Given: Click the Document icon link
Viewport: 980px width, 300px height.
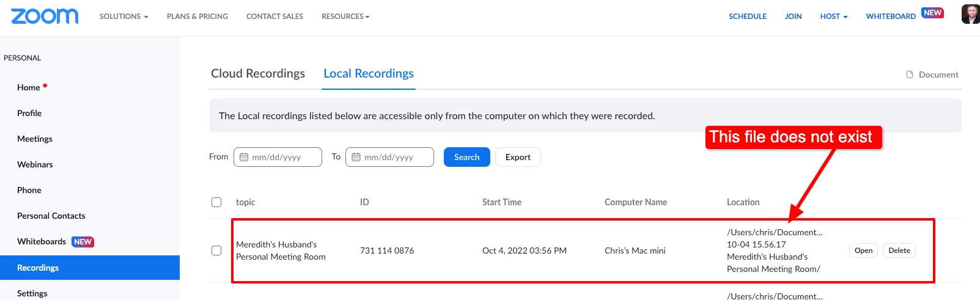Looking at the screenshot, I should click(x=932, y=75).
